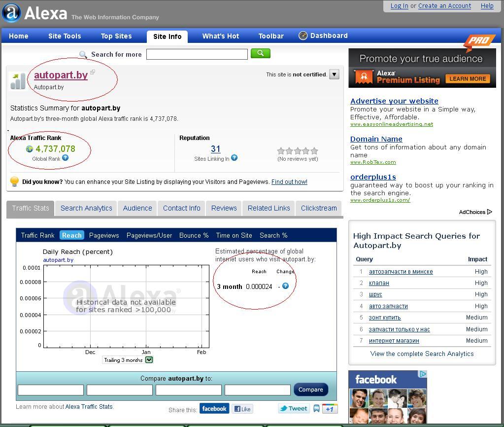Viewport: 504px width, 427px height.
Task: Click Advertise your website ad link
Action: point(394,101)
